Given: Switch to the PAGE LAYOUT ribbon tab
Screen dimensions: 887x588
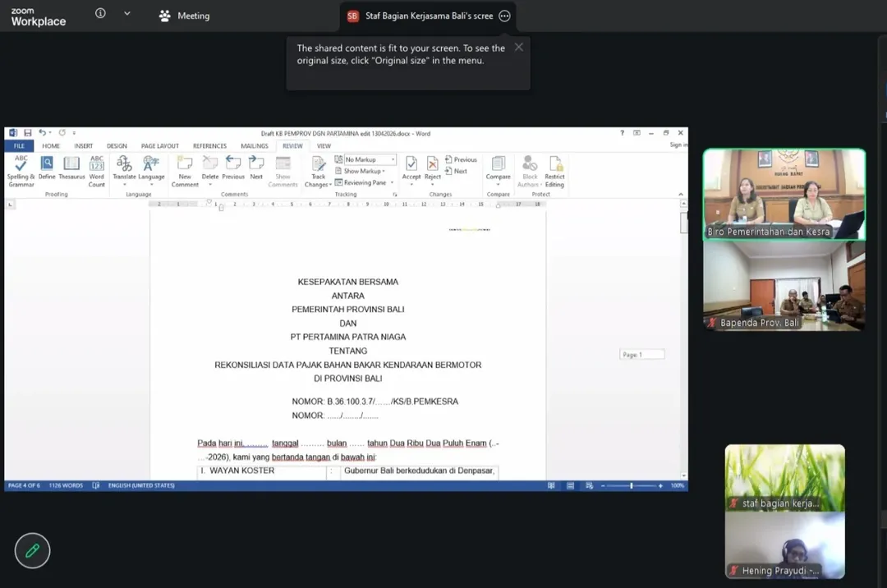Looking at the screenshot, I should pyautogui.click(x=159, y=146).
